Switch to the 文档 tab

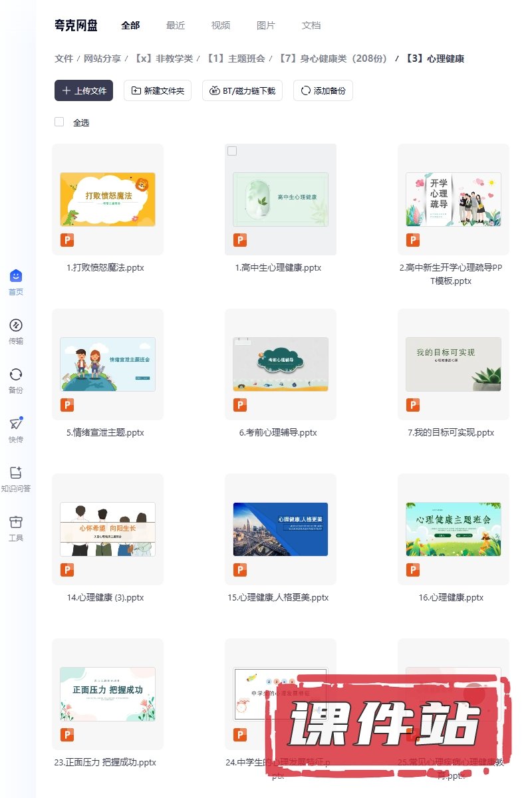pos(311,25)
